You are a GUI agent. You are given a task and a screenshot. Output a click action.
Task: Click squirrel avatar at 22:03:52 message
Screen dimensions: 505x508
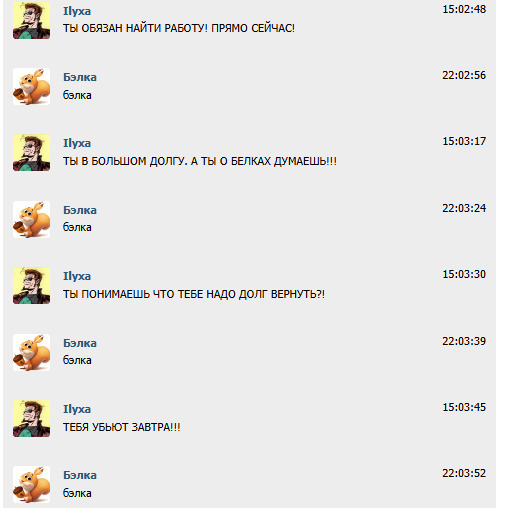pyautogui.click(x=31, y=484)
